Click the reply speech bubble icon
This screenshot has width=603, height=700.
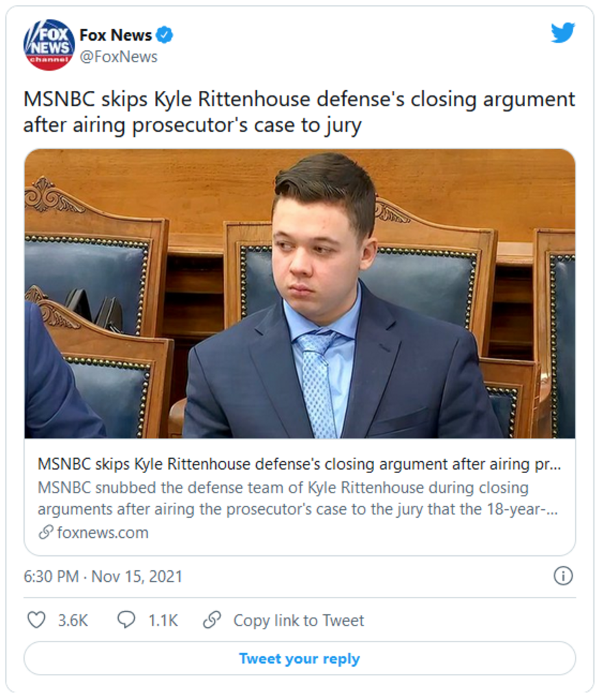(126, 620)
